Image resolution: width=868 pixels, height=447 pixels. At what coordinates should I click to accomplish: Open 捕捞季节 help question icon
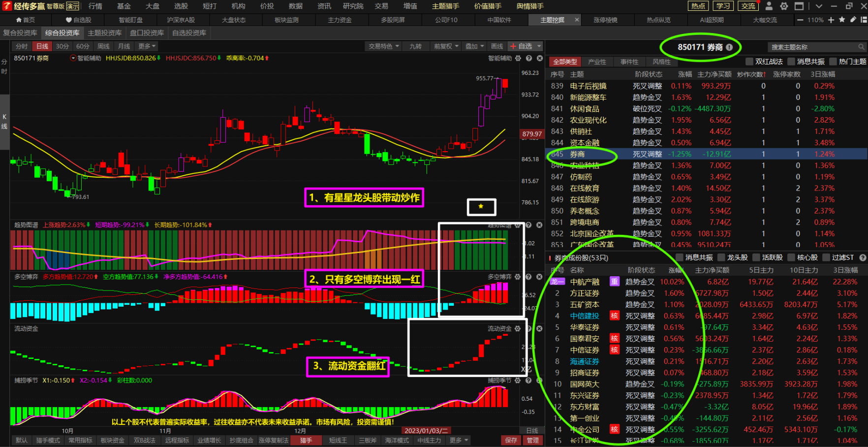click(528, 380)
